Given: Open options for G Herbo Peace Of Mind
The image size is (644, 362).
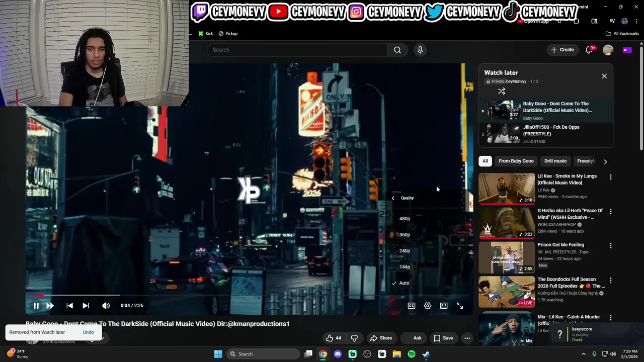Looking at the screenshot, I should pyautogui.click(x=611, y=212).
